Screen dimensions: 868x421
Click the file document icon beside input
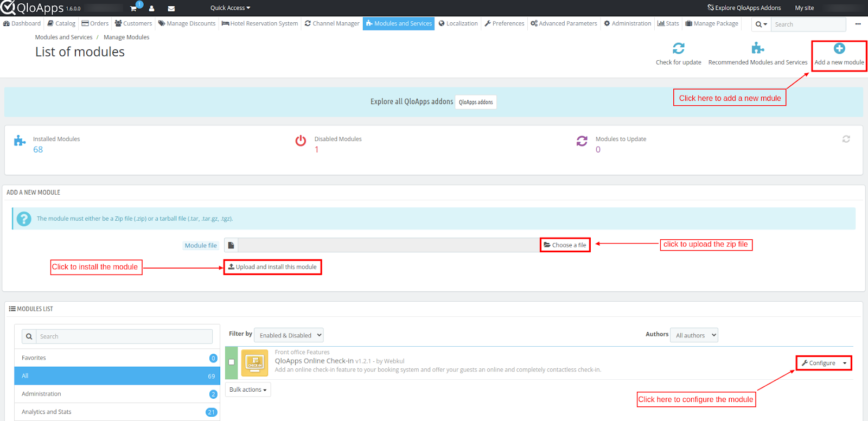click(x=231, y=245)
